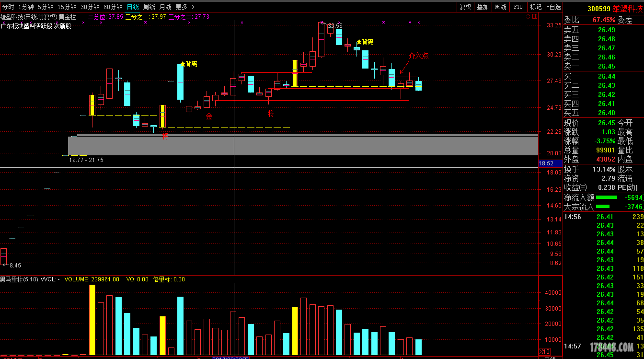
Task: Click the tallest yellow volume bar
Action: (92, 320)
